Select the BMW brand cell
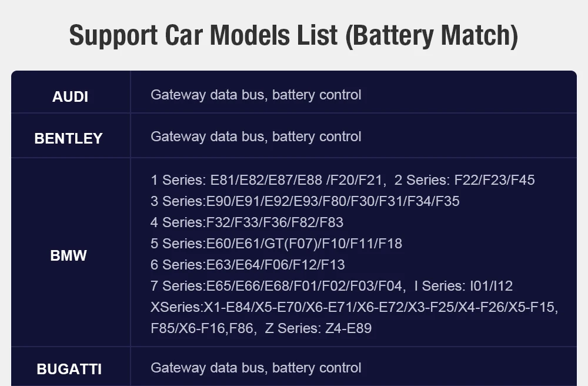This screenshot has width=588, height=386. pos(71,252)
